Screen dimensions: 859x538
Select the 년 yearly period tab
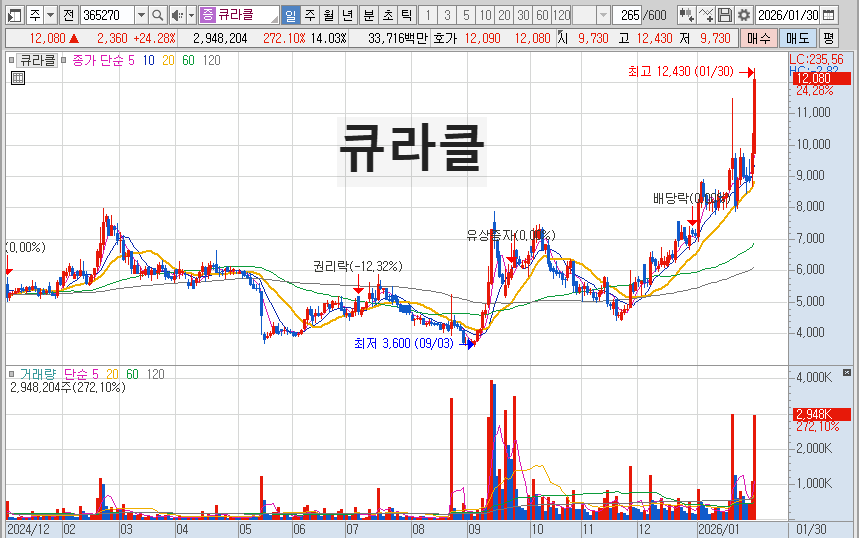pos(347,15)
